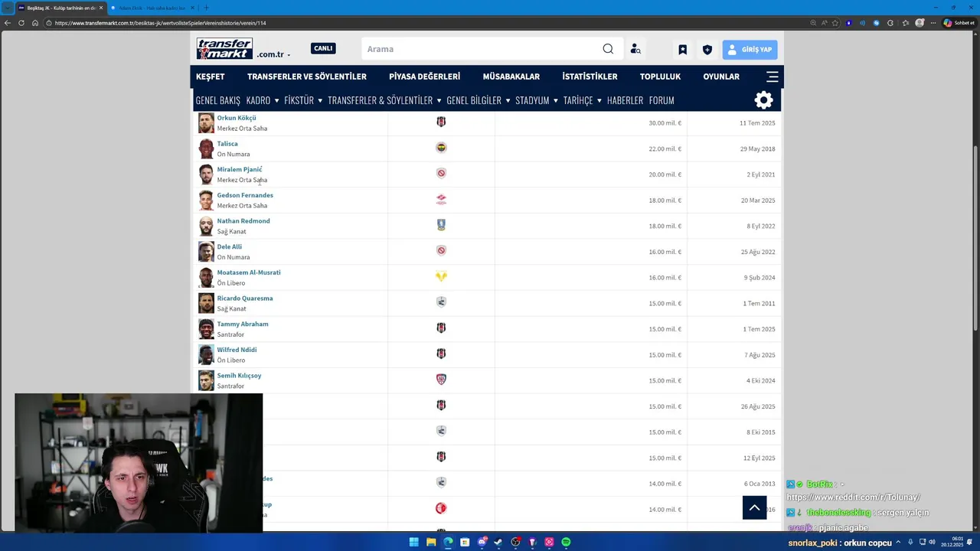Open Wilfred Ndidi player link

pyautogui.click(x=237, y=350)
